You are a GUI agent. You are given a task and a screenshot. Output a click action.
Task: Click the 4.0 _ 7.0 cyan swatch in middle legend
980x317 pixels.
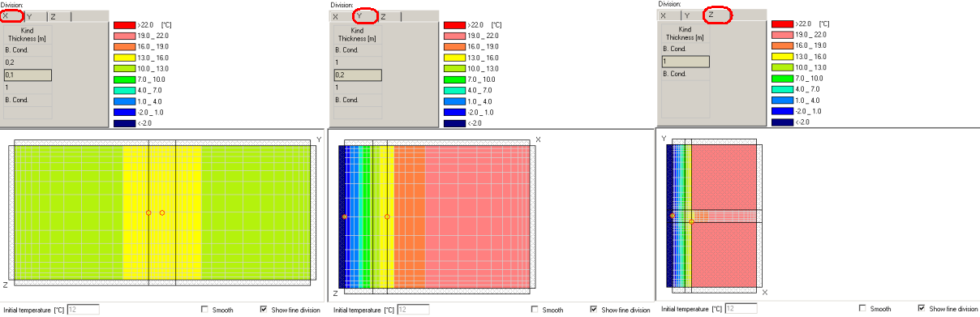pyautogui.click(x=454, y=91)
